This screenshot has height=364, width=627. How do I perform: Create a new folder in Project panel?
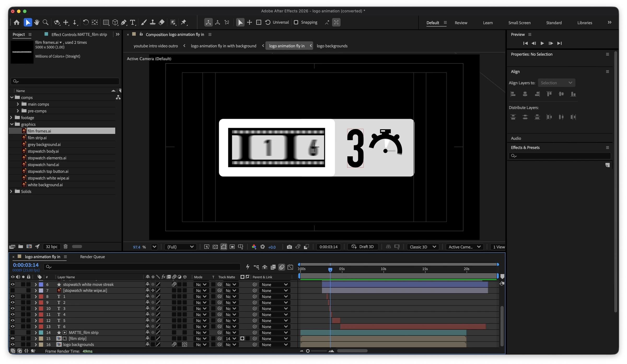point(21,246)
